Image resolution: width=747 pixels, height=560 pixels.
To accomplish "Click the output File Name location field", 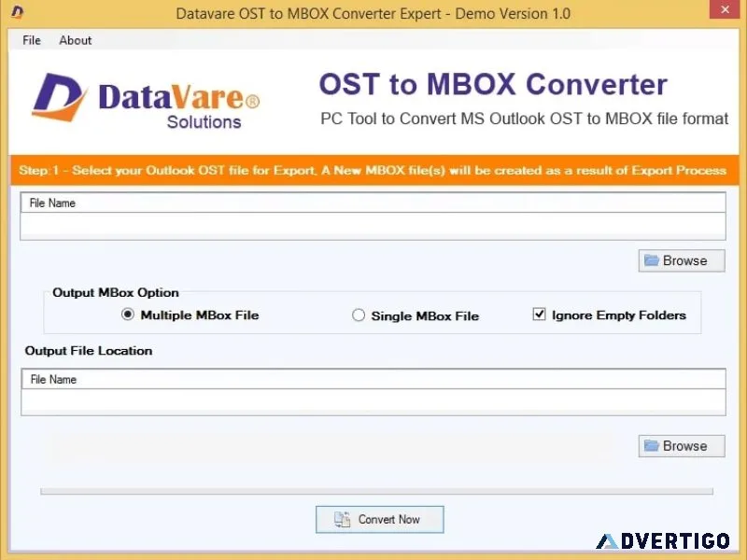I will (x=373, y=402).
